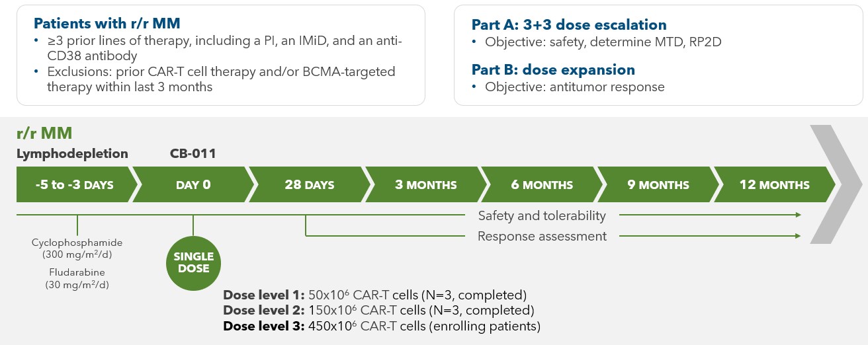Click the Dose level 3 enrolling patients line
Viewport: 868px width, 345px height.
(382, 326)
